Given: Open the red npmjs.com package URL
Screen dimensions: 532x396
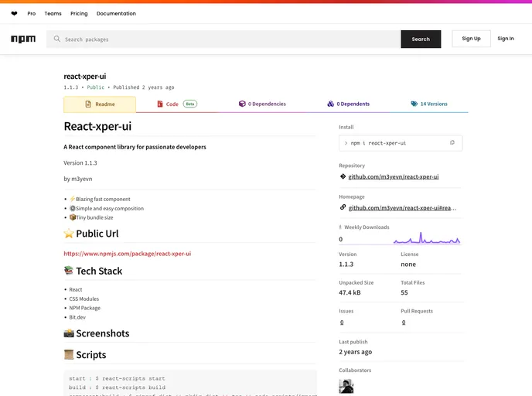Looking at the screenshot, I should click(x=128, y=254).
